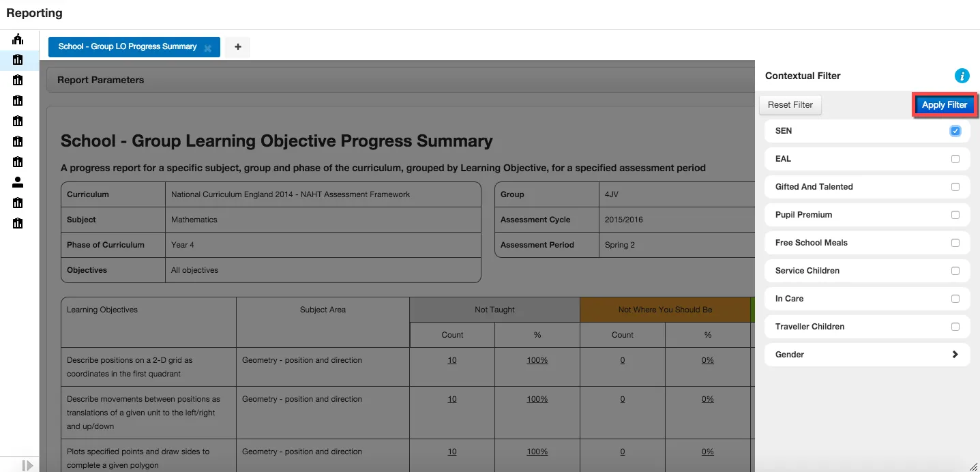The image size is (980, 472).
Task: Open Not Taught count 10 for Describe positions
Action: (452, 360)
